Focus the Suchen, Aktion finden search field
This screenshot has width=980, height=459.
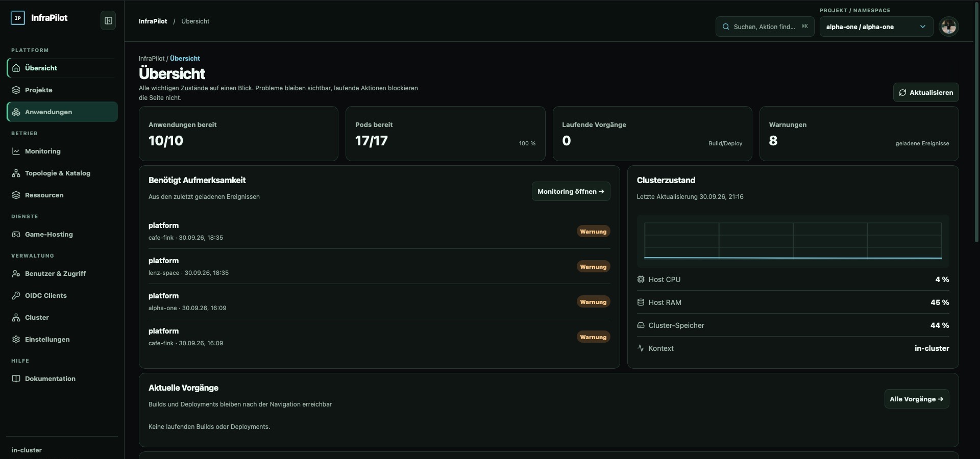click(765, 27)
